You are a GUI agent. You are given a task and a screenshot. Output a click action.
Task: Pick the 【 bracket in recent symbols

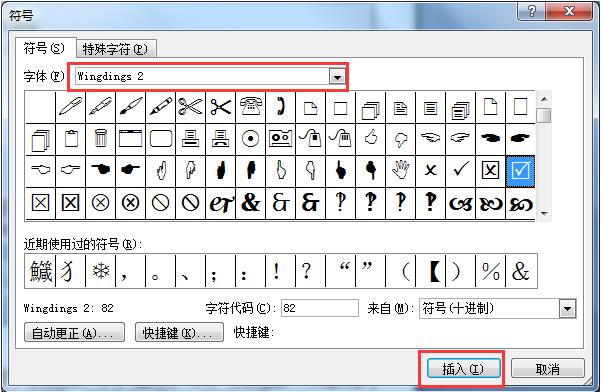(x=435, y=271)
